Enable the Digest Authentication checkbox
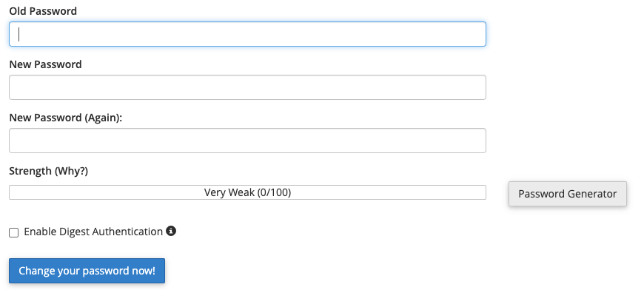This screenshot has width=644, height=290. pyautogui.click(x=14, y=232)
